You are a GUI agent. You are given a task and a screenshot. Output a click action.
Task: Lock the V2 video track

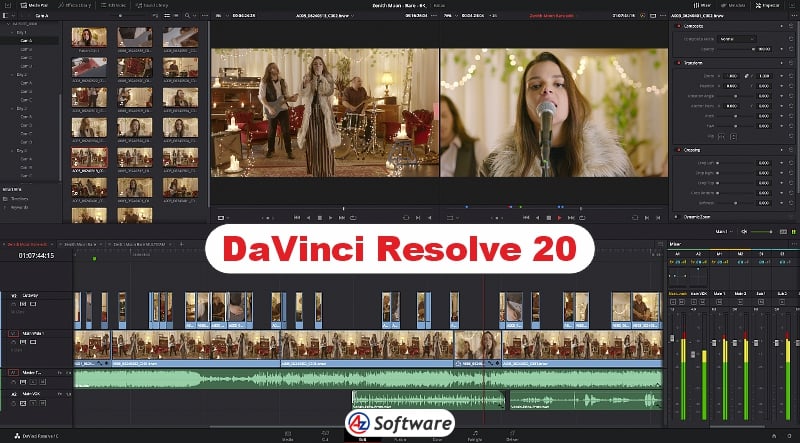pos(14,304)
